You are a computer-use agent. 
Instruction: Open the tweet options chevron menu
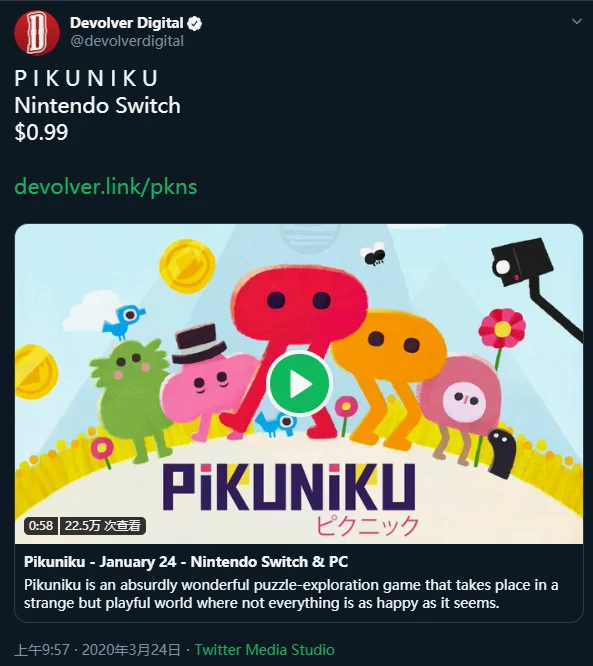click(x=576, y=21)
